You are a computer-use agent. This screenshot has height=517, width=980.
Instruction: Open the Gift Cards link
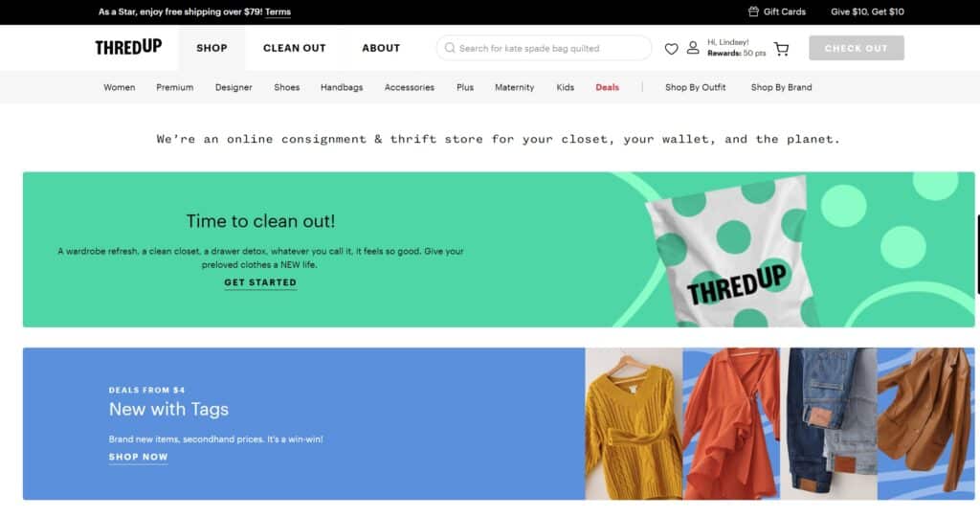click(785, 11)
